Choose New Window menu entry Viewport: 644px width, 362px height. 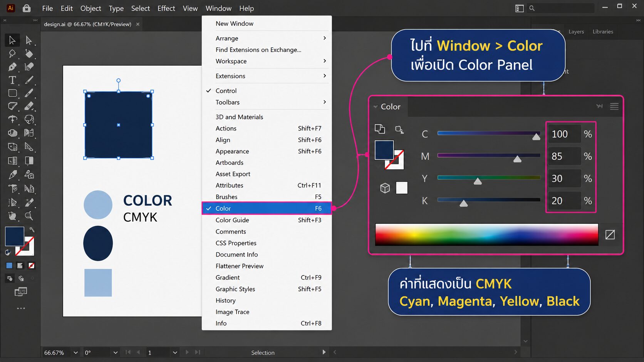pos(267,23)
